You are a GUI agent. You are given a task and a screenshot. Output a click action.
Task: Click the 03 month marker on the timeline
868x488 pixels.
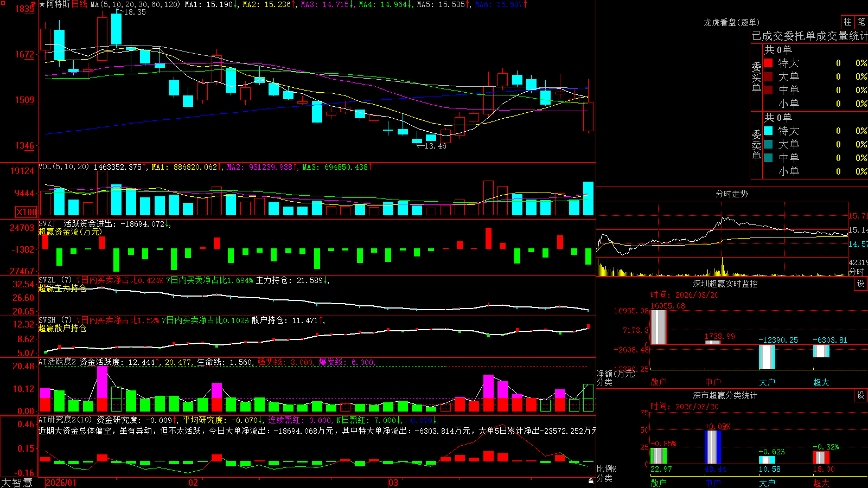pyautogui.click(x=393, y=483)
